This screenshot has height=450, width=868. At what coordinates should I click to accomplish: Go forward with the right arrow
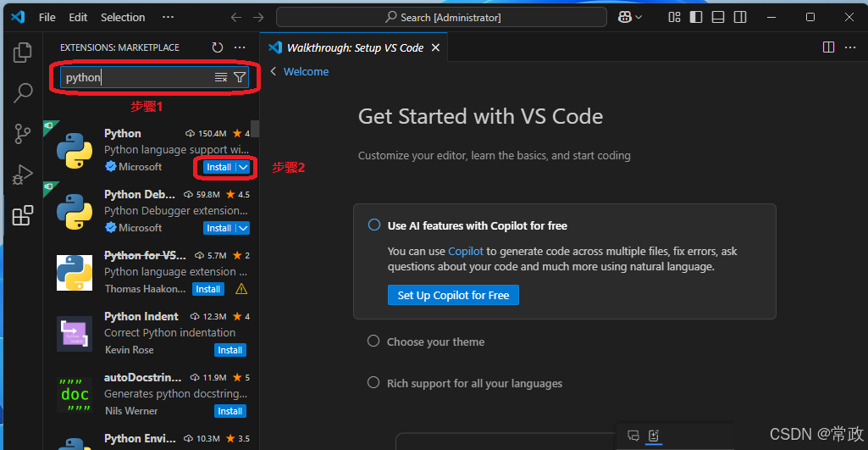coord(258,18)
